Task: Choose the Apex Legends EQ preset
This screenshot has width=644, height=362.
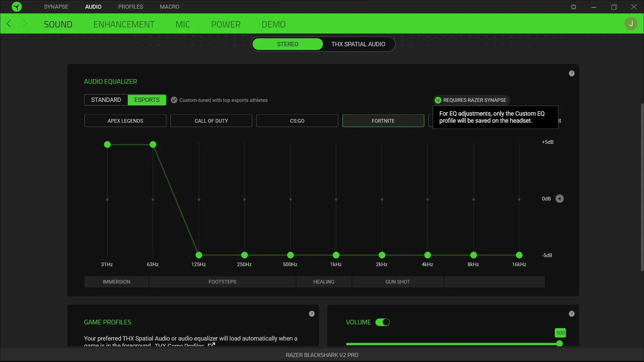Action: click(x=125, y=121)
